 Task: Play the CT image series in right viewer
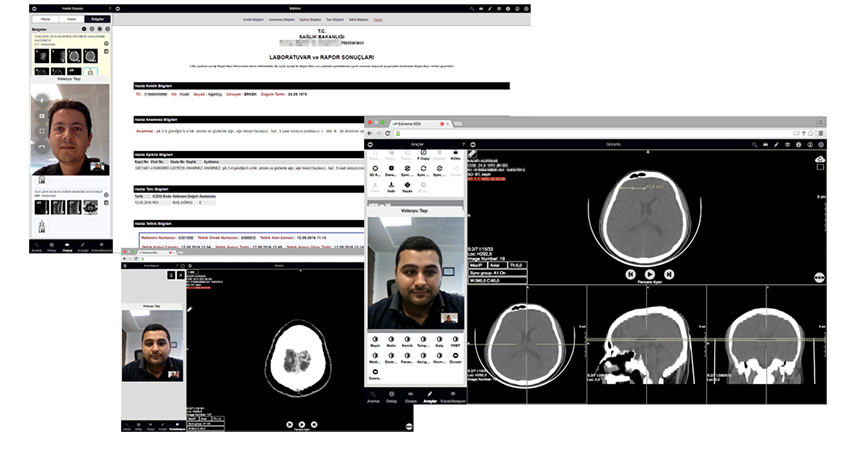(649, 274)
